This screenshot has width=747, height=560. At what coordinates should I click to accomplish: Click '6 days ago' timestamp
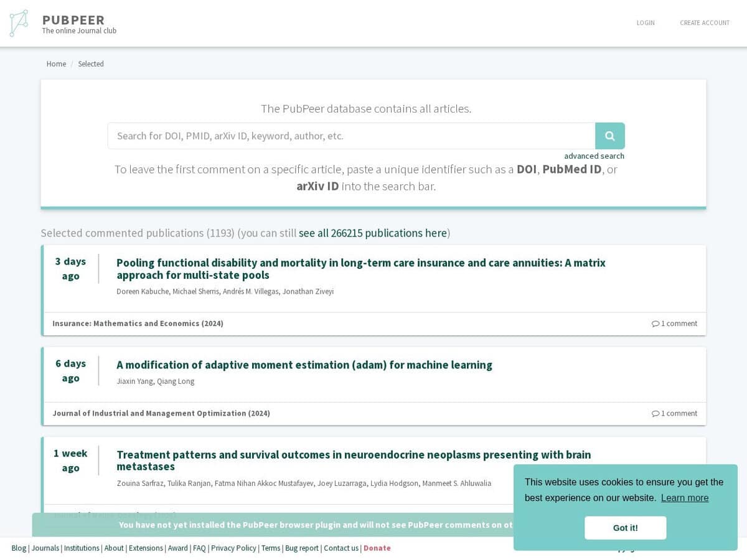pyautogui.click(x=70, y=371)
